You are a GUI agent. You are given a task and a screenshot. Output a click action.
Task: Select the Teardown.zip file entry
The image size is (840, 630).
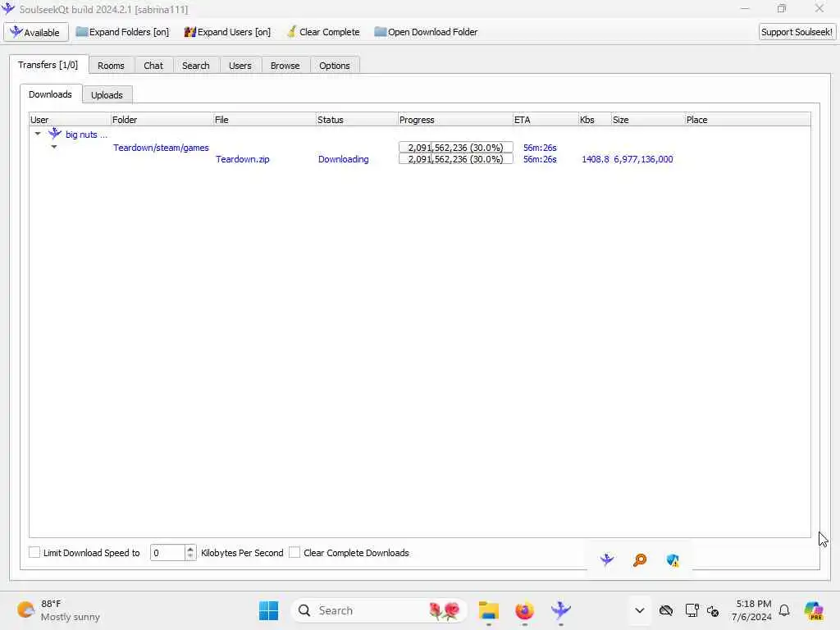(243, 159)
